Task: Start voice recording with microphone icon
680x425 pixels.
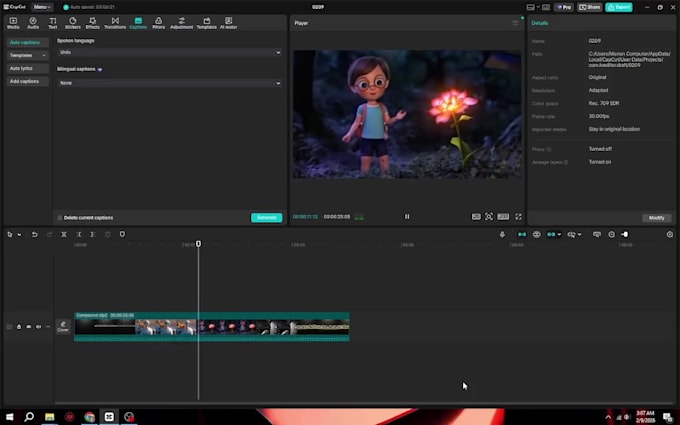Action: point(502,234)
